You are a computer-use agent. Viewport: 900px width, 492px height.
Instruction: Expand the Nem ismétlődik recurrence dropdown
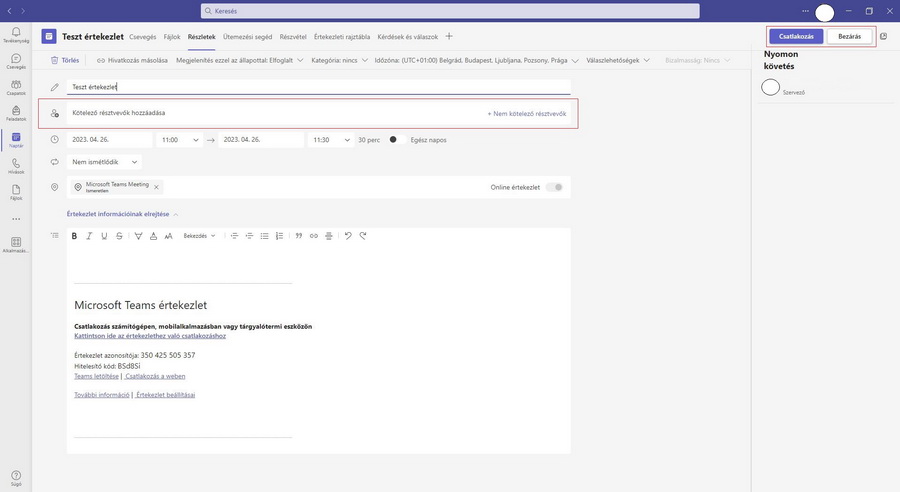coord(106,162)
